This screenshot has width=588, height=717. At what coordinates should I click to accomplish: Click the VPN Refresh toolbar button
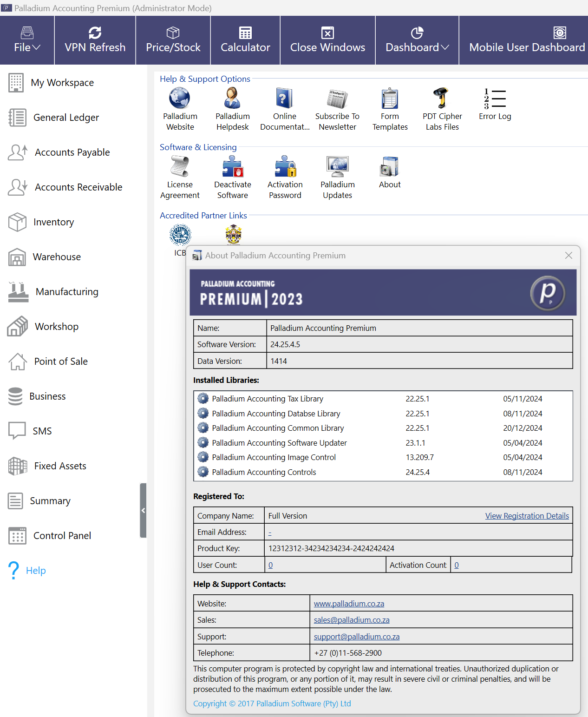95,40
